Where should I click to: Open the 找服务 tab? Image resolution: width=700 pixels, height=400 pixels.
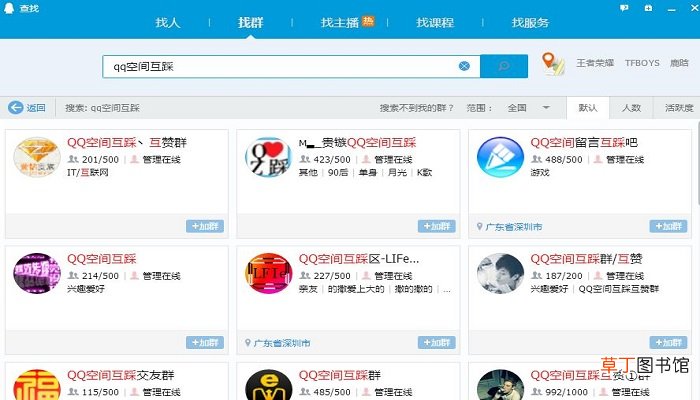point(530,22)
